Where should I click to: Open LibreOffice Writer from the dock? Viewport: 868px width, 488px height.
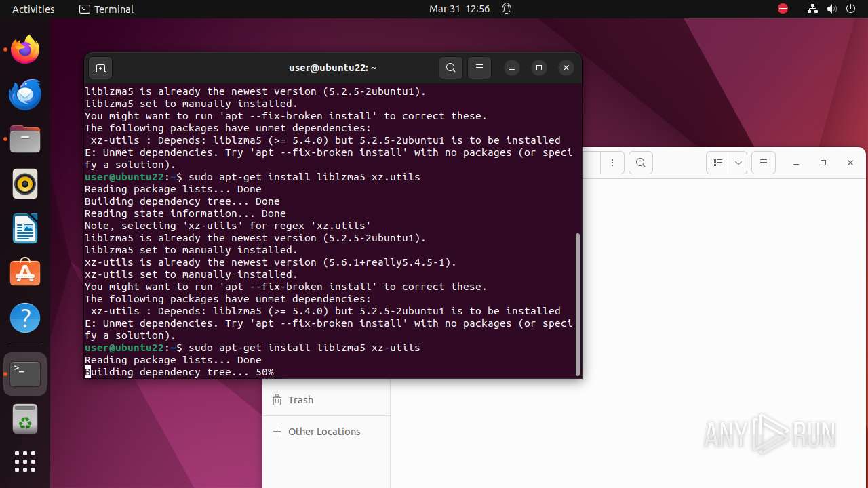[25, 228]
